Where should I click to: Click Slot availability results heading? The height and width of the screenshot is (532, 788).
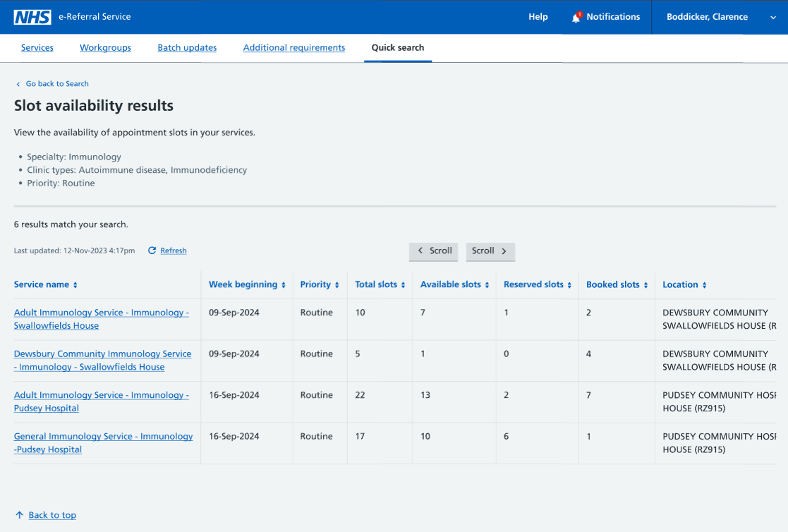point(94,106)
